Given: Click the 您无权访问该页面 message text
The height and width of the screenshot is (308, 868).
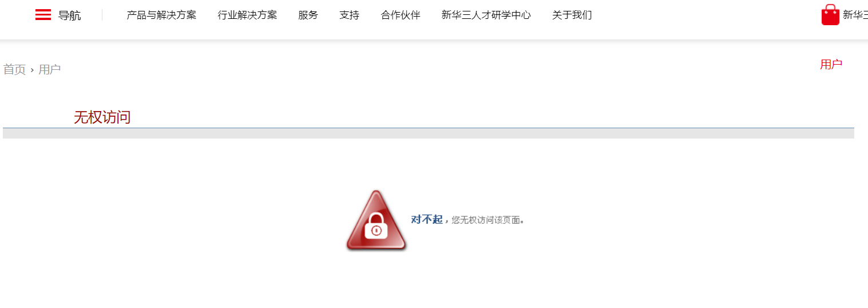Looking at the screenshot, I should click(486, 220).
